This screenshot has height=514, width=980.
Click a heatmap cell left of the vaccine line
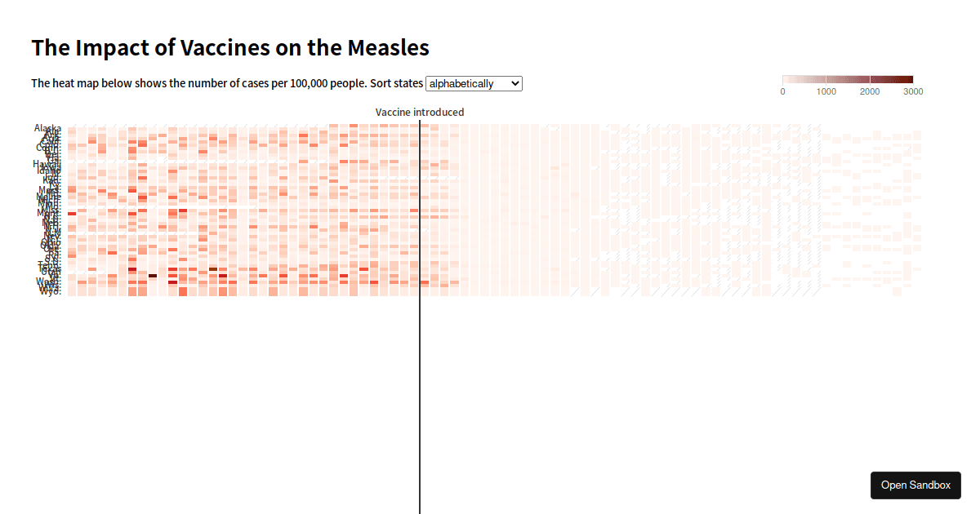(x=245, y=204)
